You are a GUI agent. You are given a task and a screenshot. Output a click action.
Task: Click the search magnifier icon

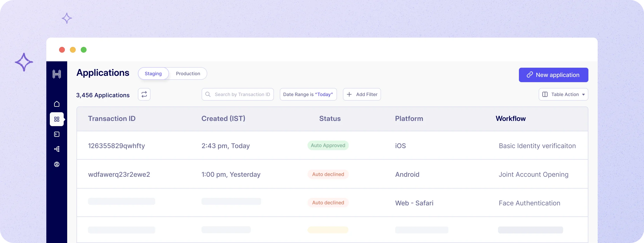coord(208,94)
